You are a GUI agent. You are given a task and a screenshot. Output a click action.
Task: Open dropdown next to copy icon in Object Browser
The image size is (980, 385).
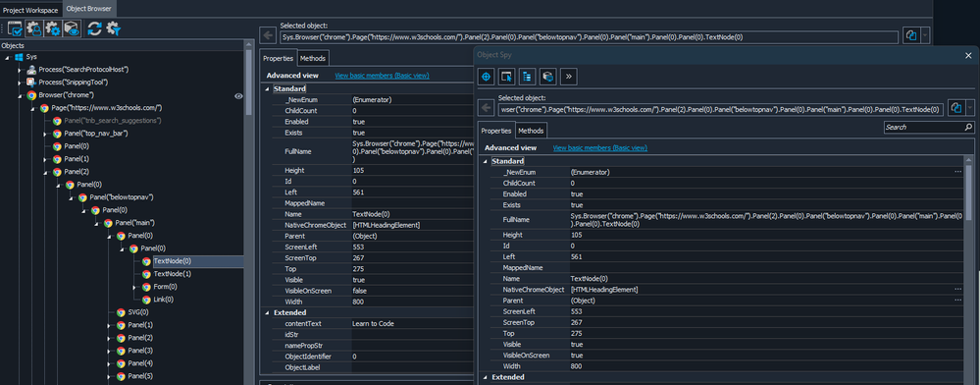[926, 35]
